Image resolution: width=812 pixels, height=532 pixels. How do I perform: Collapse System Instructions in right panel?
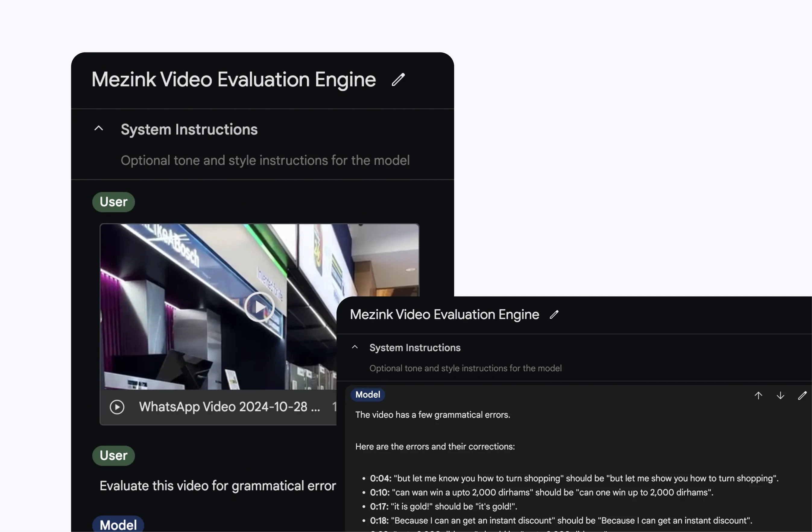pos(355,347)
